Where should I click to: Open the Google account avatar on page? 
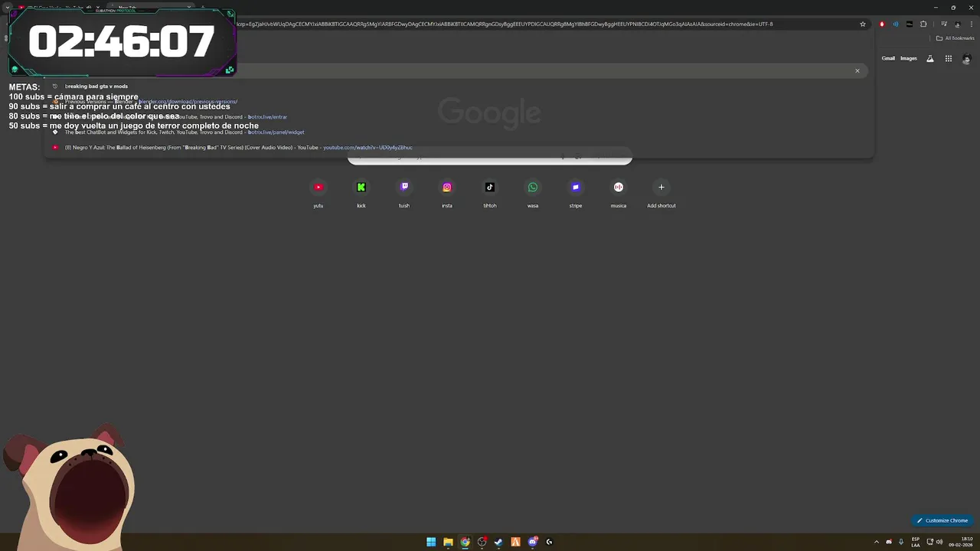click(966, 58)
